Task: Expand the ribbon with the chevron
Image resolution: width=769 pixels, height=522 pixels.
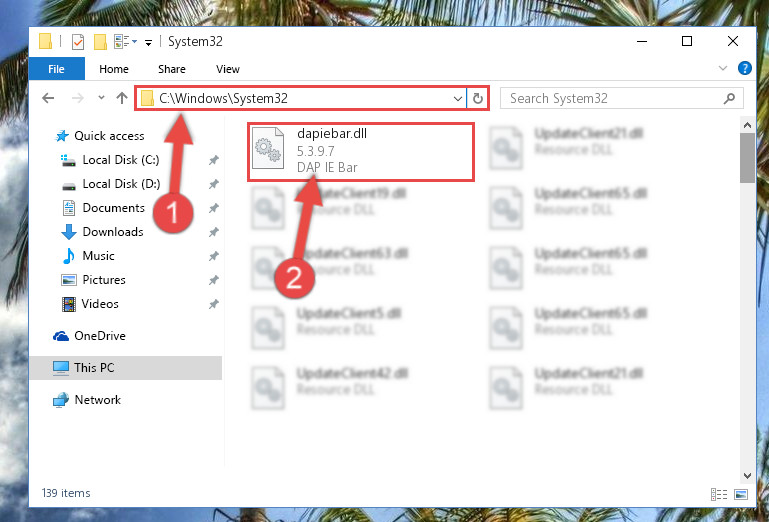Action: pos(723,68)
